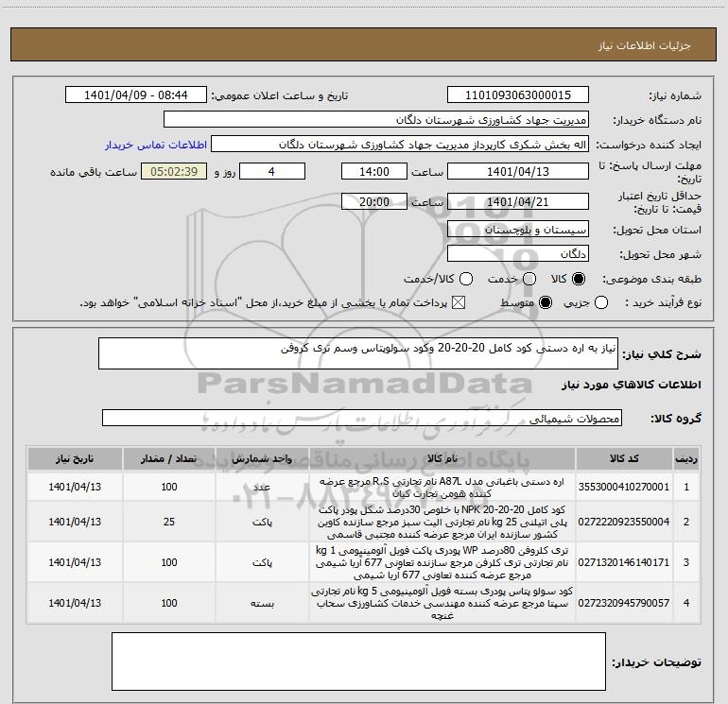Choose the متوسط purchase type radio
Viewport: 728px width, 704px height.
point(546,303)
